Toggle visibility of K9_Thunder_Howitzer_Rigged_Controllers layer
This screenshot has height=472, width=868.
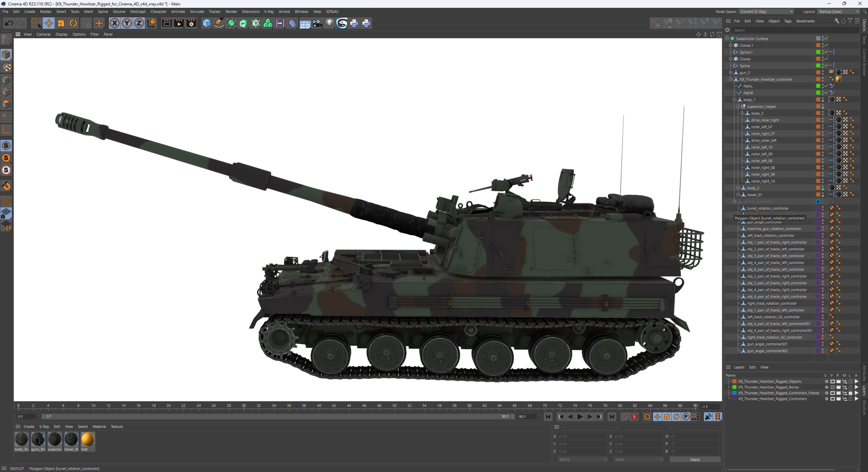[832, 399]
